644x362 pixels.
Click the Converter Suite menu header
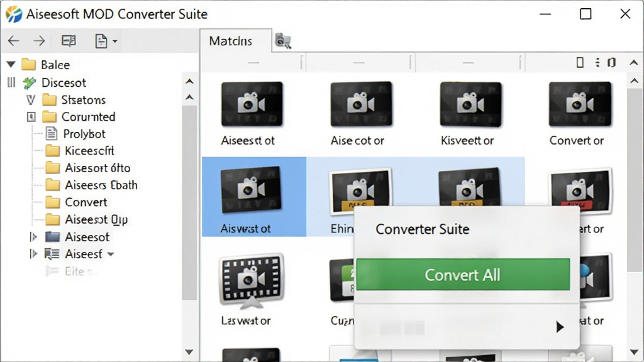click(x=422, y=229)
